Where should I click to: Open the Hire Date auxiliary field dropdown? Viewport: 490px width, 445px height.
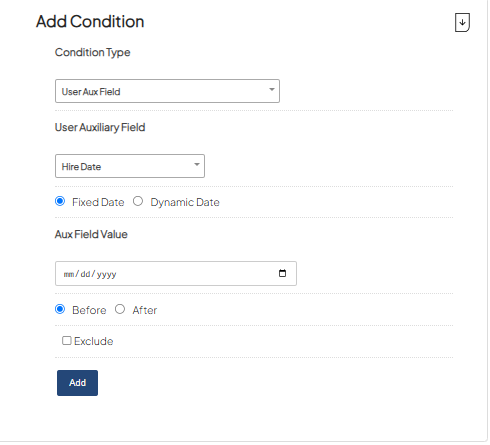click(x=130, y=166)
